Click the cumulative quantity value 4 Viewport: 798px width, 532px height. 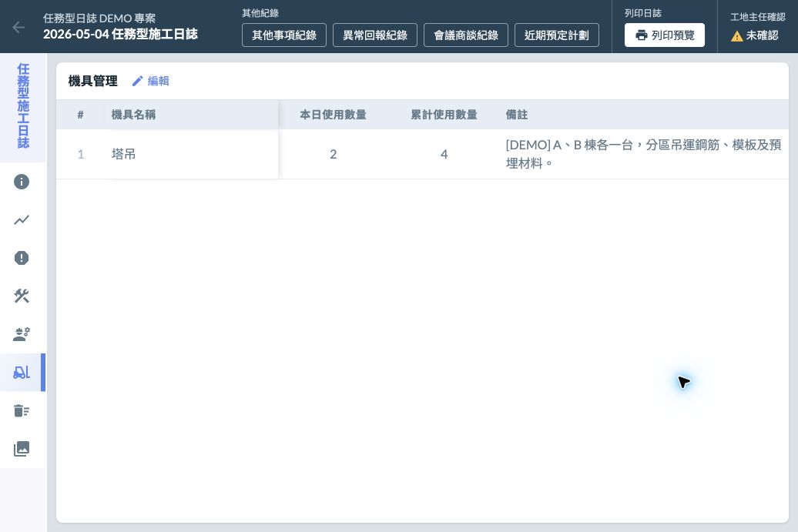tap(444, 154)
